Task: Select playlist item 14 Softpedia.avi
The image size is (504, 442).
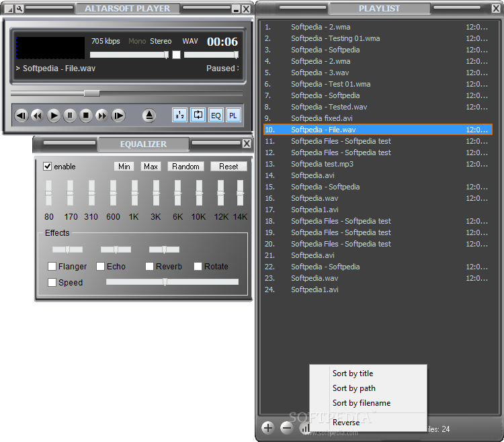Action: (378, 175)
